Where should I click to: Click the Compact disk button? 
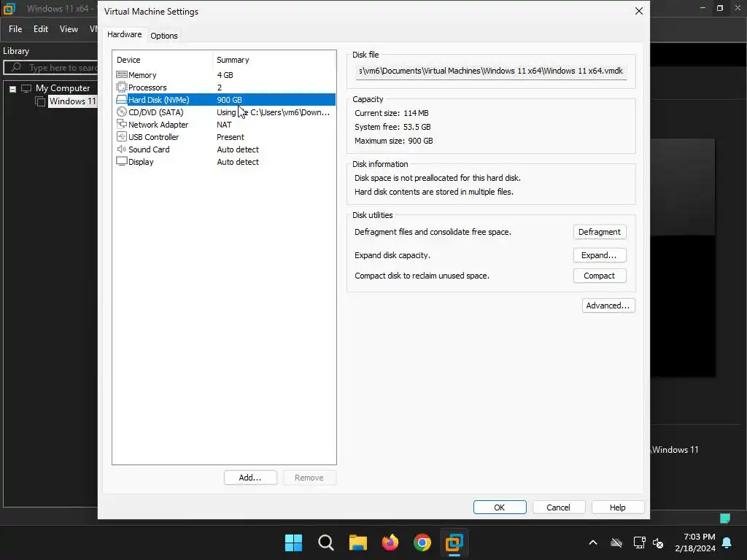click(x=600, y=276)
